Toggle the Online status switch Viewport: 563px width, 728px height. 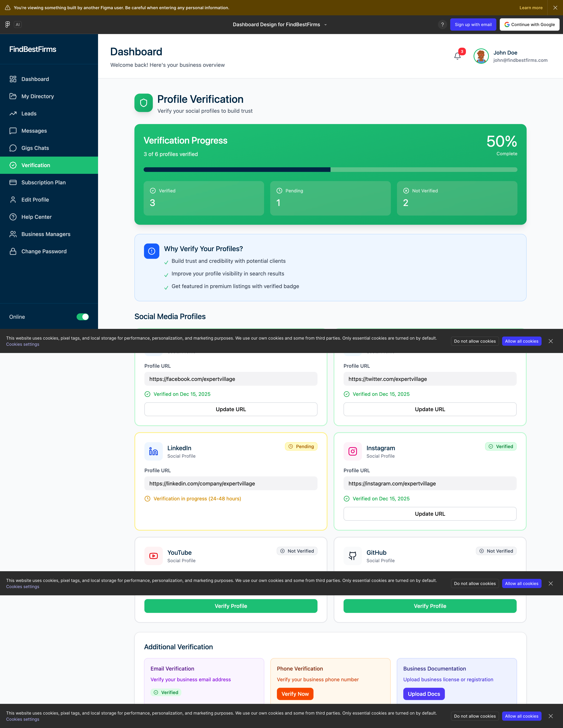click(x=83, y=317)
